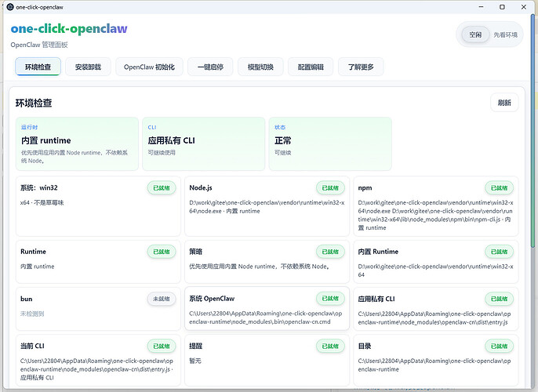Click the 已就绪 badge on 系统 OpenClaw card
This screenshot has width=538, height=392.
pos(330,299)
